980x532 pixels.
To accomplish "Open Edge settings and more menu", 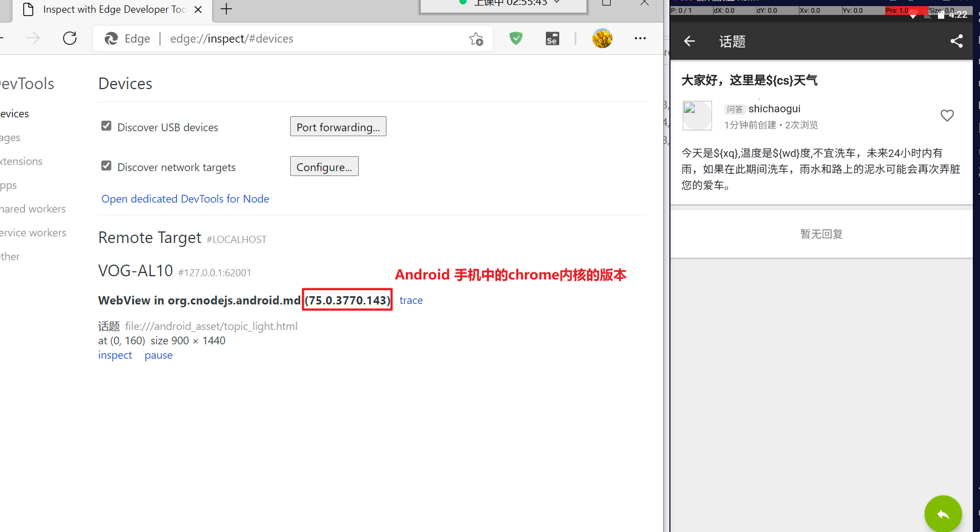I will 641,38.
